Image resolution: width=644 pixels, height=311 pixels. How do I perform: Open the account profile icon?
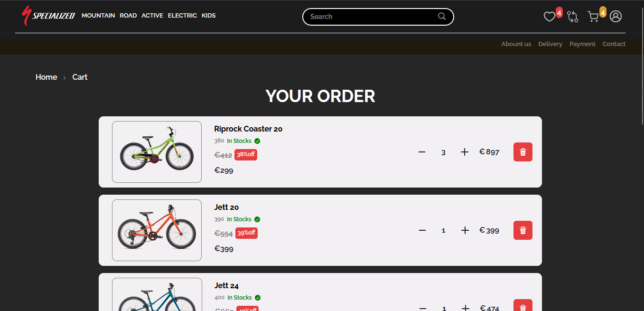click(616, 16)
